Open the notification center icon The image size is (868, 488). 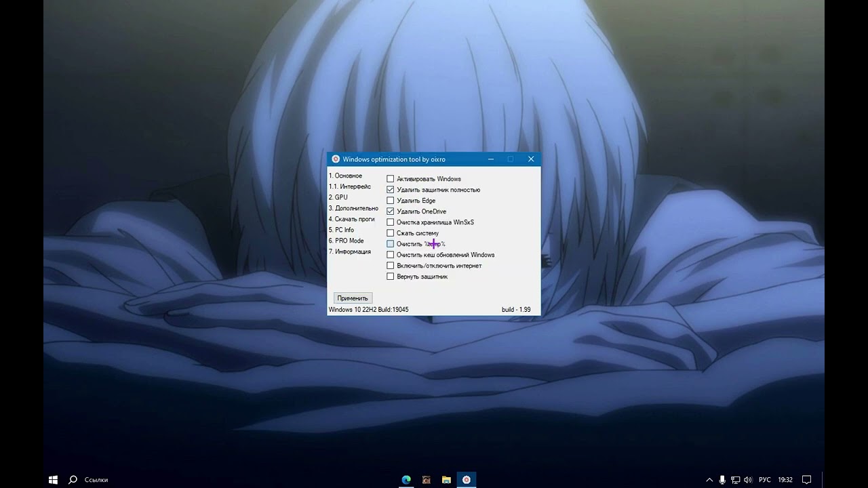[x=807, y=480]
